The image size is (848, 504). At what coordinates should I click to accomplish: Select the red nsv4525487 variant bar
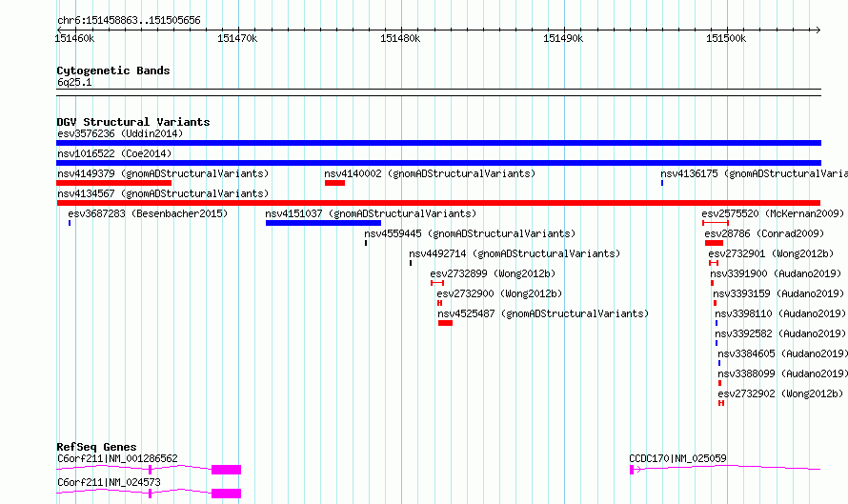pos(445,323)
